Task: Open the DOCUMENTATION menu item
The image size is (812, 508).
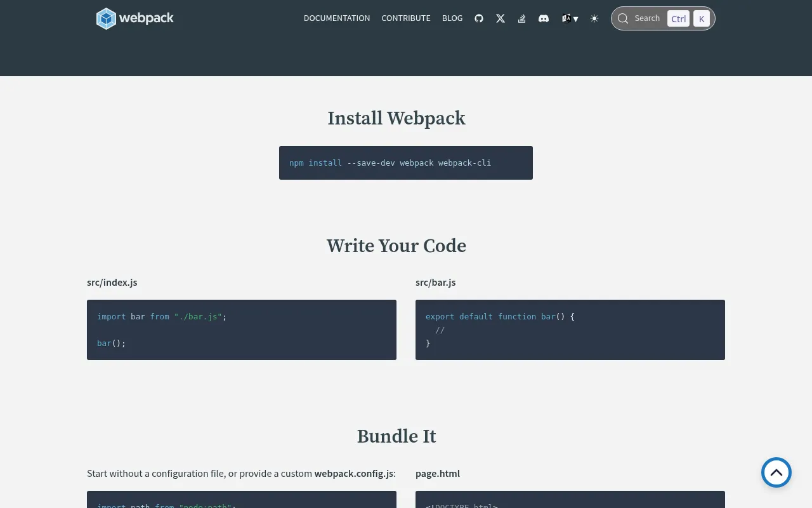Action: pos(337,18)
